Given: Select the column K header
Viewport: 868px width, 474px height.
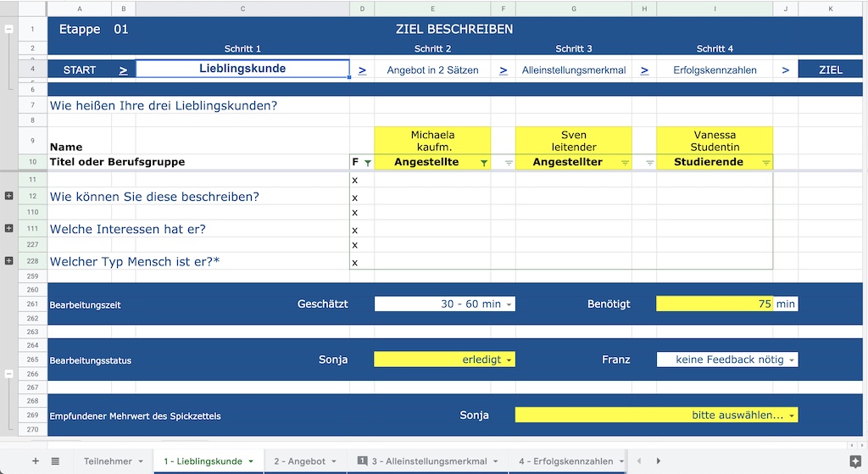Looking at the screenshot, I should [x=831, y=8].
